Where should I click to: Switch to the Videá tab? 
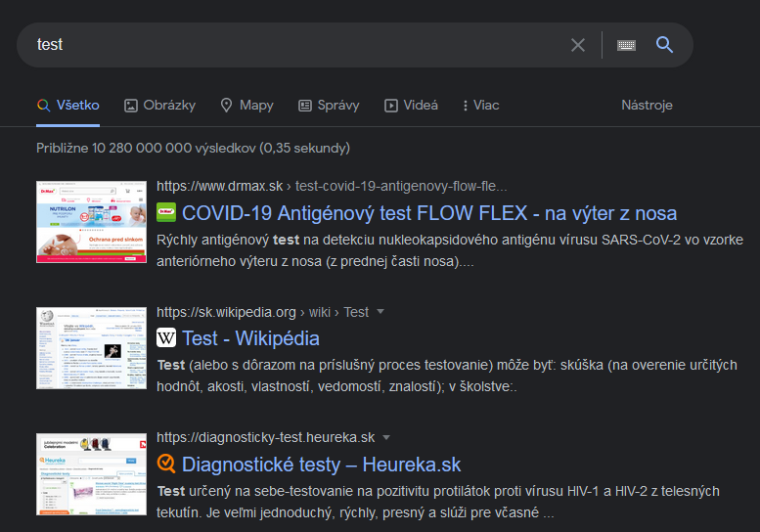click(411, 106)
